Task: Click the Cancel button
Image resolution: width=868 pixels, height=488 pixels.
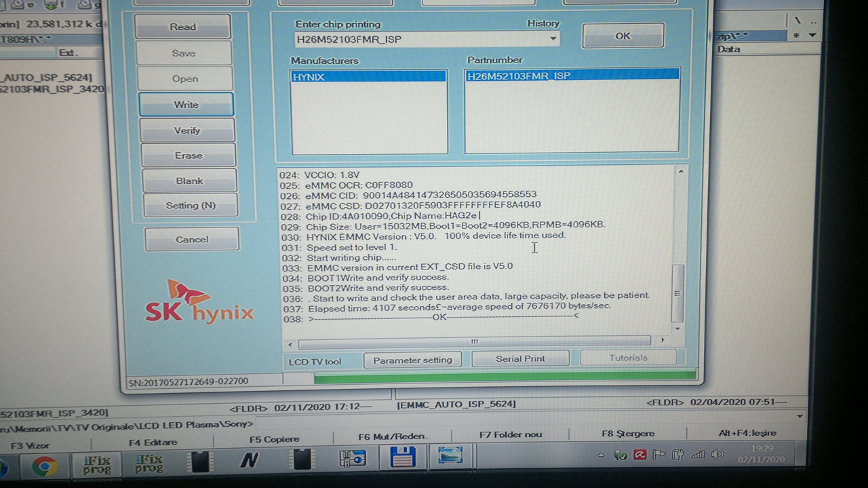Action: click(192, 239)
